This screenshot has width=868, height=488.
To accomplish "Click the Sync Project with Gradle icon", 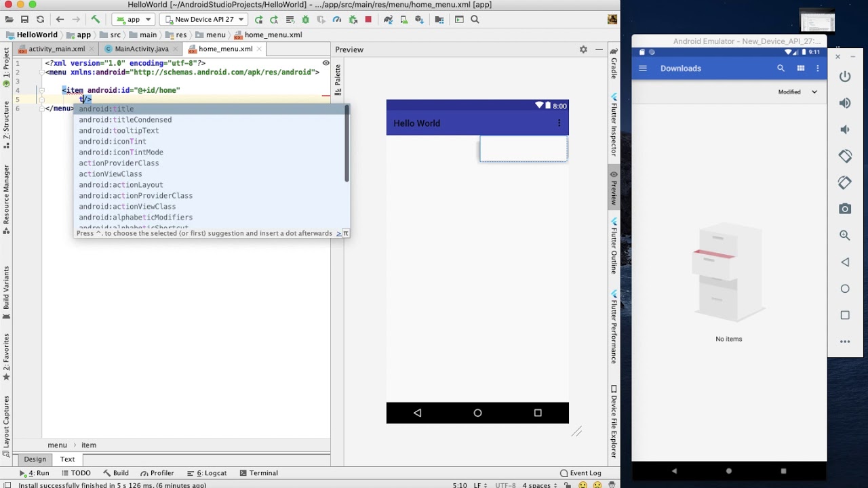I will click(x=388, y=20).
